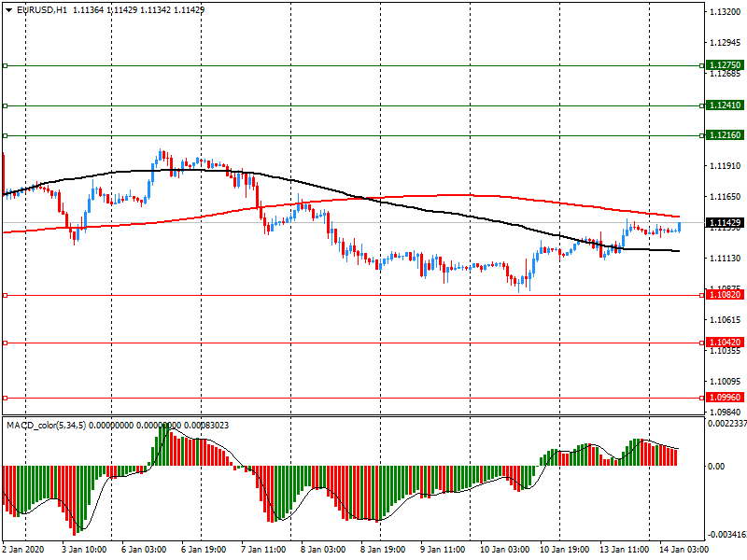Click the red 1.10420 level label
This screenshot has width=747, height=560.
coord(724,343)
